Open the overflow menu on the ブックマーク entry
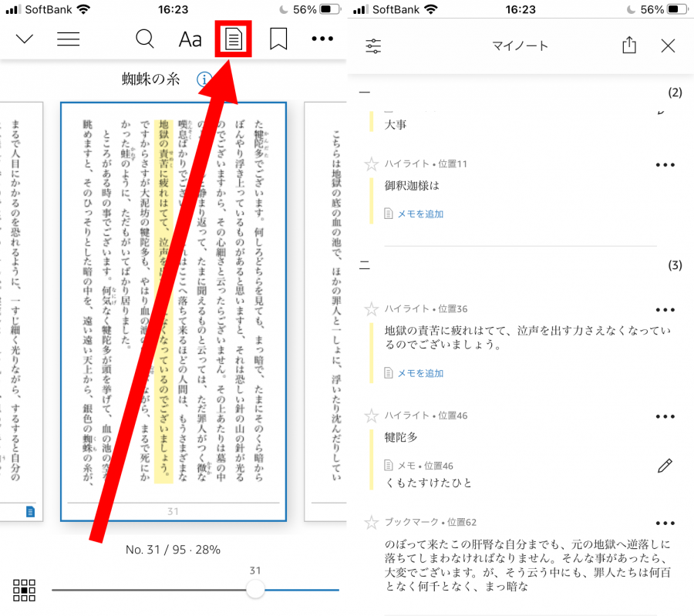 point(665,523)
